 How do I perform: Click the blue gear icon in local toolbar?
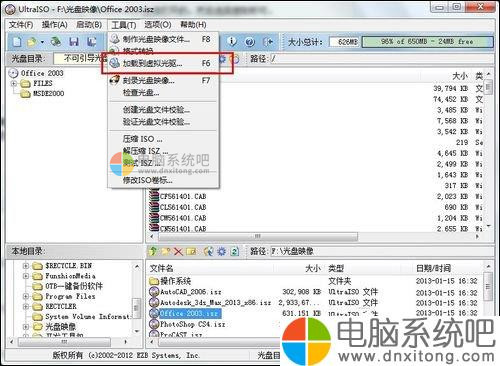tap(222, 252)
